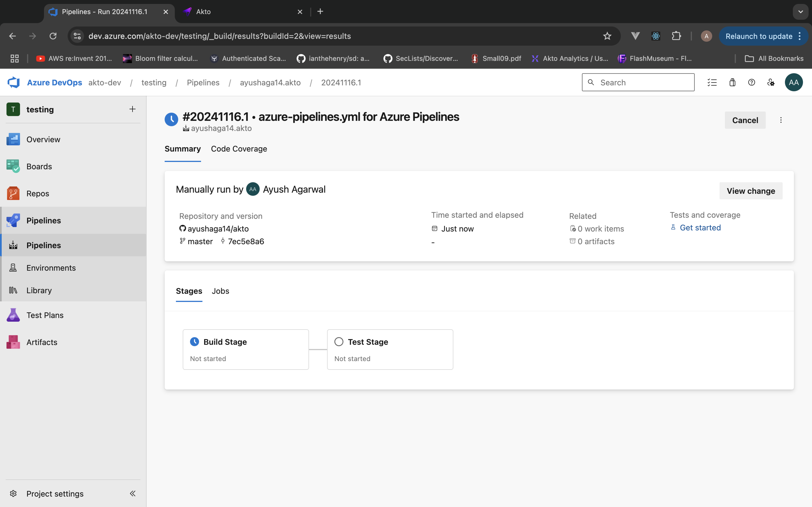Open Artifacts from the sidebar
The image size is (812, 507).
tap(42, 342)
